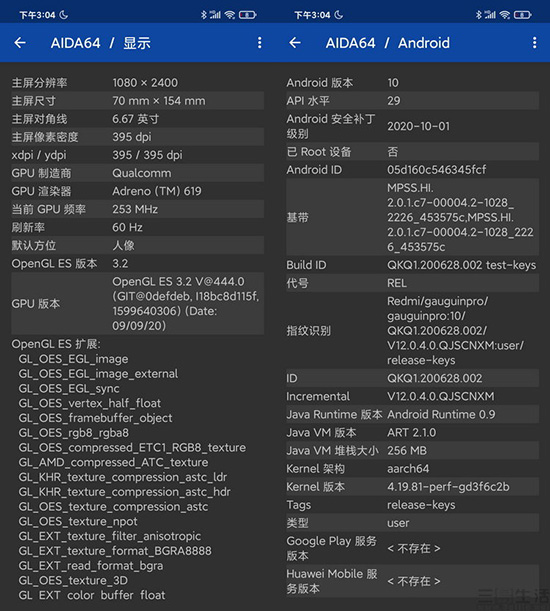
Task: Tap the AIDA64 / Android title
Action: 387,43
